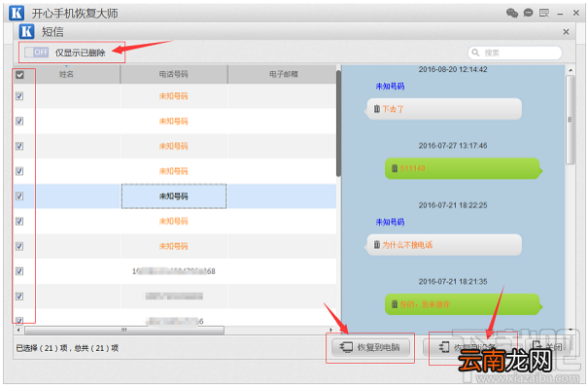Click the contact list vertical scrollbar thumb
Viewport: 588px width, 388px height.
pyautogui.click(x=338, y=123)
